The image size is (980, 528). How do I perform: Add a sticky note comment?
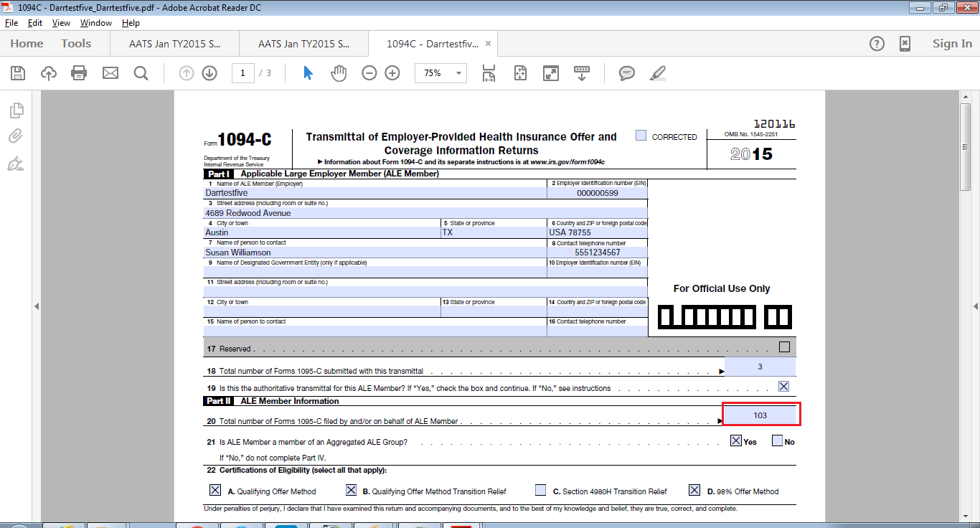point(626,73)
